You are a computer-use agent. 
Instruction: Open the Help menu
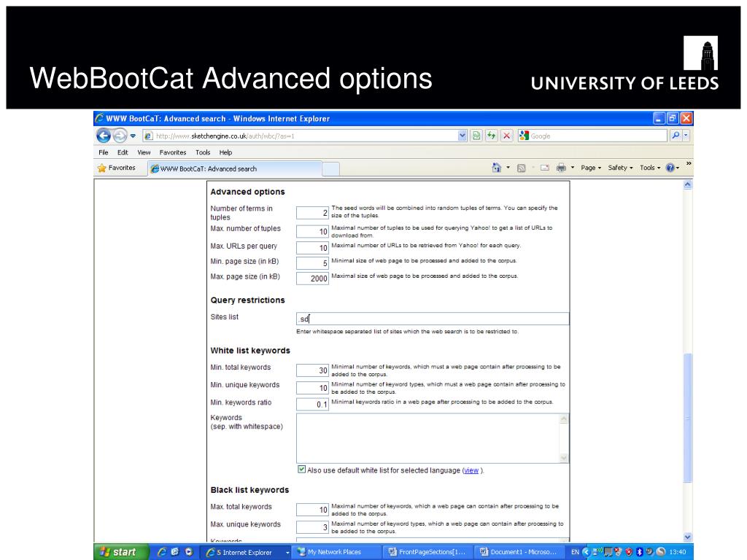coord(225,152)
